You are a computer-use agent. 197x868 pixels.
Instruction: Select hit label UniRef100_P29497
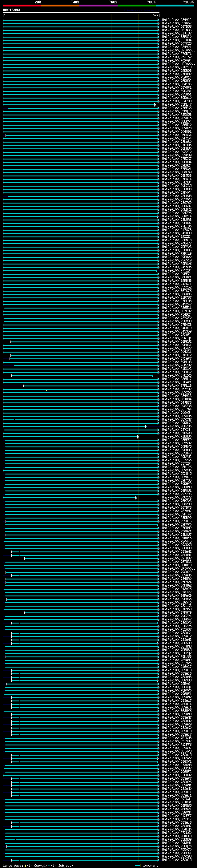pos(176,748)
